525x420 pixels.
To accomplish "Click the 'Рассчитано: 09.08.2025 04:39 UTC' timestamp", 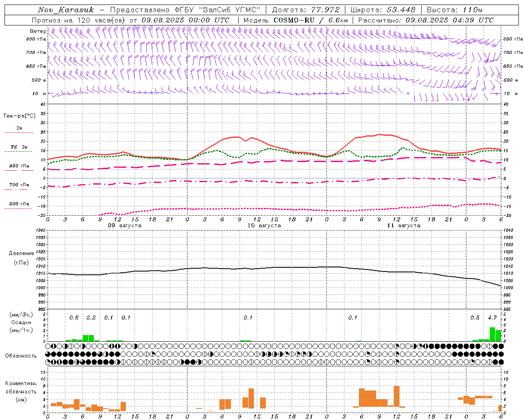I will (426, 20).
